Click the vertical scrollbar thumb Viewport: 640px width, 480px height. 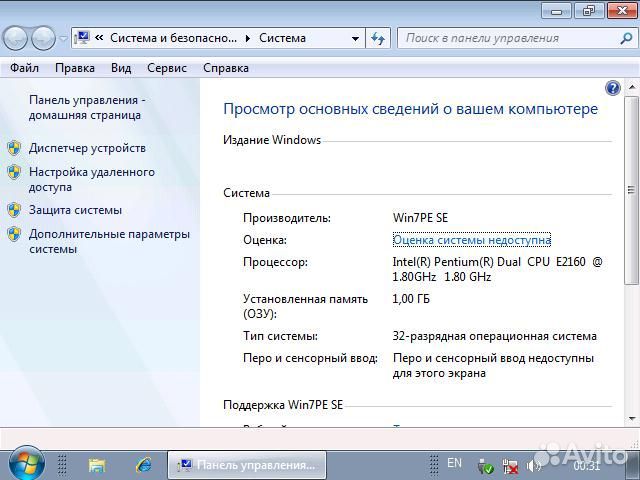pyautogui.click(x=631, y=190)
